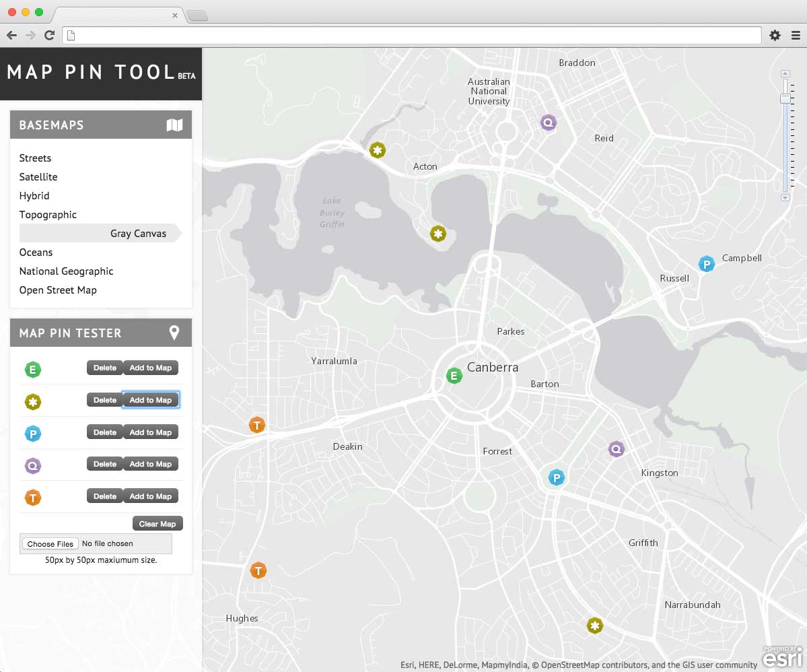Click the Map Pin Tester panel header
This screenshot has width=807, height=672.
[101, 333]
